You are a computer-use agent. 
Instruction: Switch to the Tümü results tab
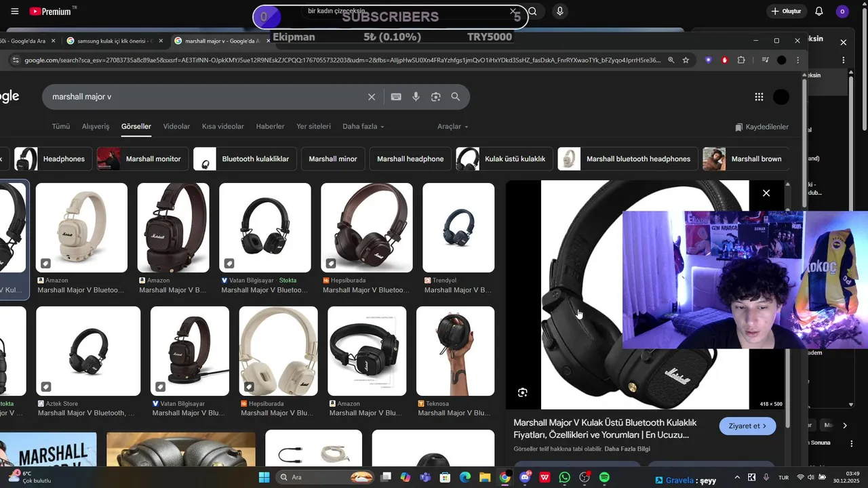(61, 127)
